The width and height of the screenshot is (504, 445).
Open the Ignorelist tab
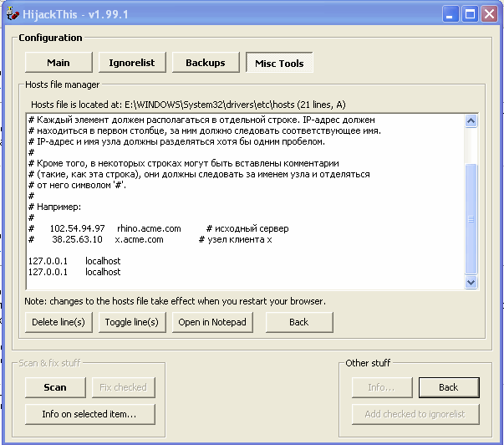[132, 63]
